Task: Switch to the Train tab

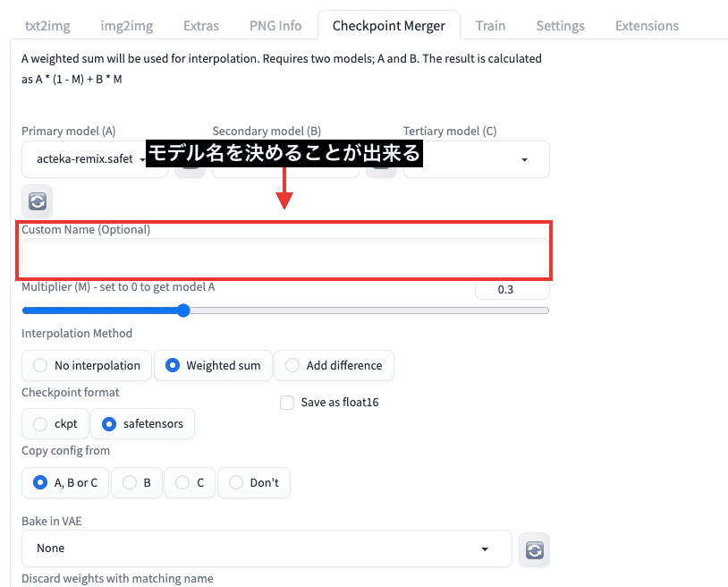Action: pyautogui.click(x=490, y=26)
